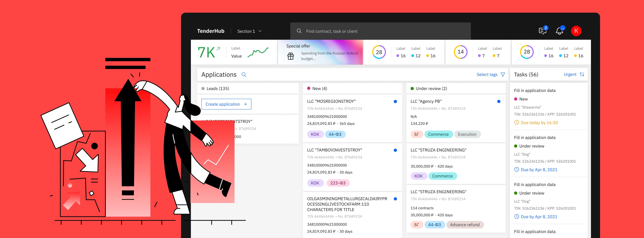Click the Advance refund tag

(x=465, y=225)
